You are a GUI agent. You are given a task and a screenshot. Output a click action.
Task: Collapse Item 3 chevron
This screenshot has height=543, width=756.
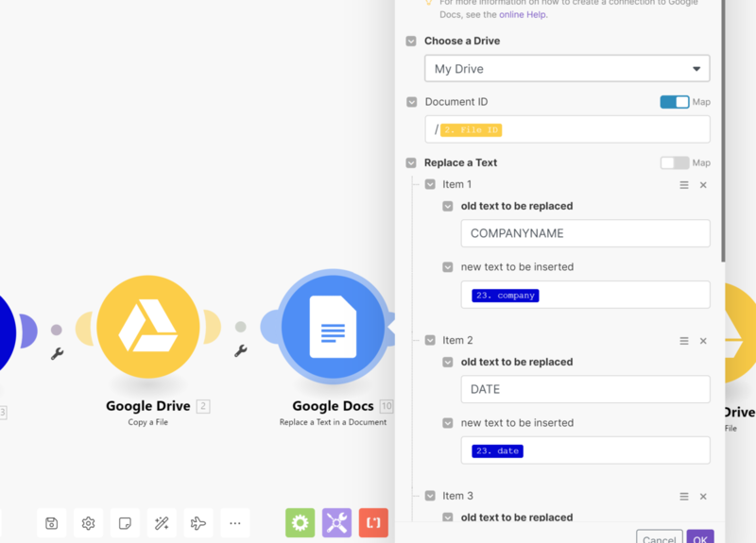click(430, 497)
